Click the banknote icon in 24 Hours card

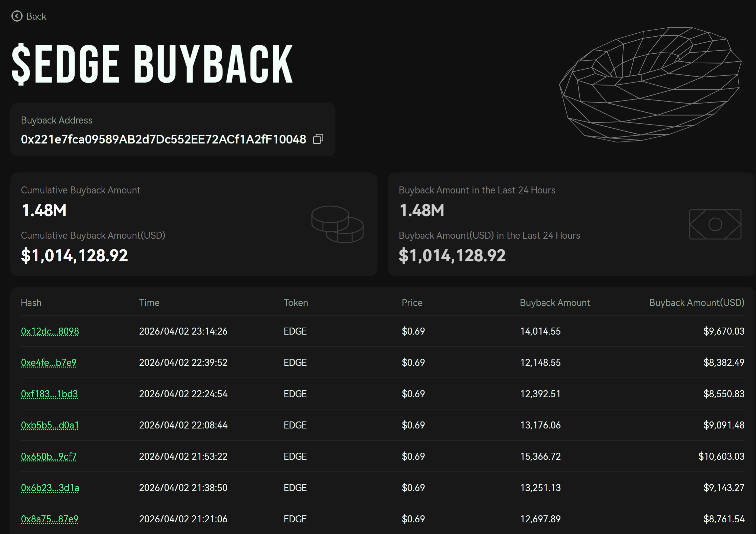click(x=715, y=224)
